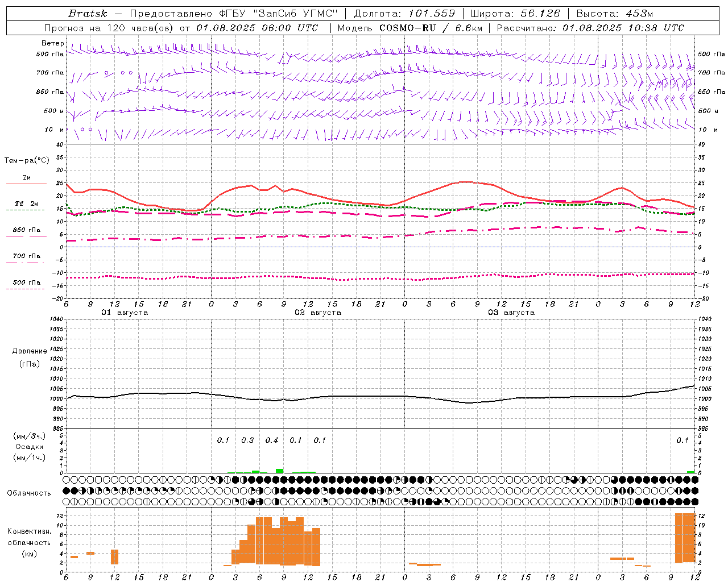Click the pink dash-dot line under 700 гПа legend
The height and width of the screenshot is (582, 728).
pos(25,263)
